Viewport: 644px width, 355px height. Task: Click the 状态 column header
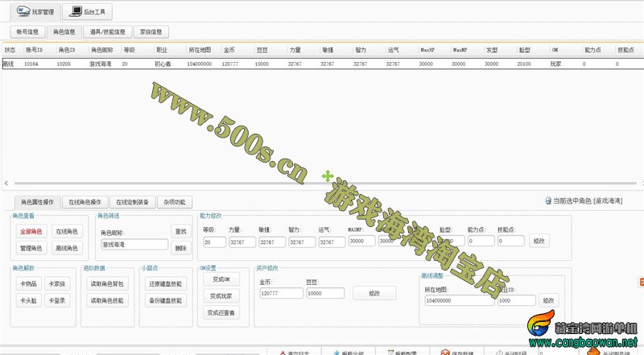(10, 50)
